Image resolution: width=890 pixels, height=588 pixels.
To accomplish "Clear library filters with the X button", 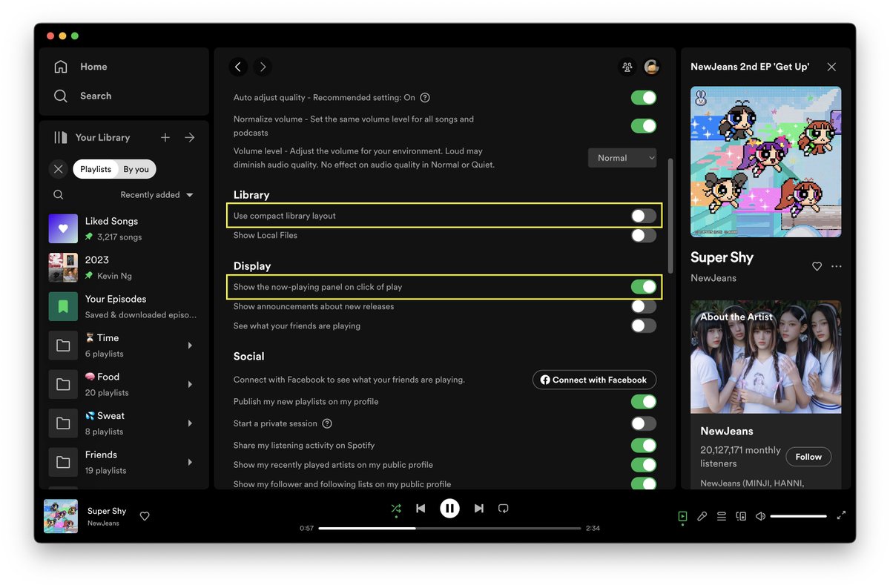I will pyautogui.click(x=59, y=169).
